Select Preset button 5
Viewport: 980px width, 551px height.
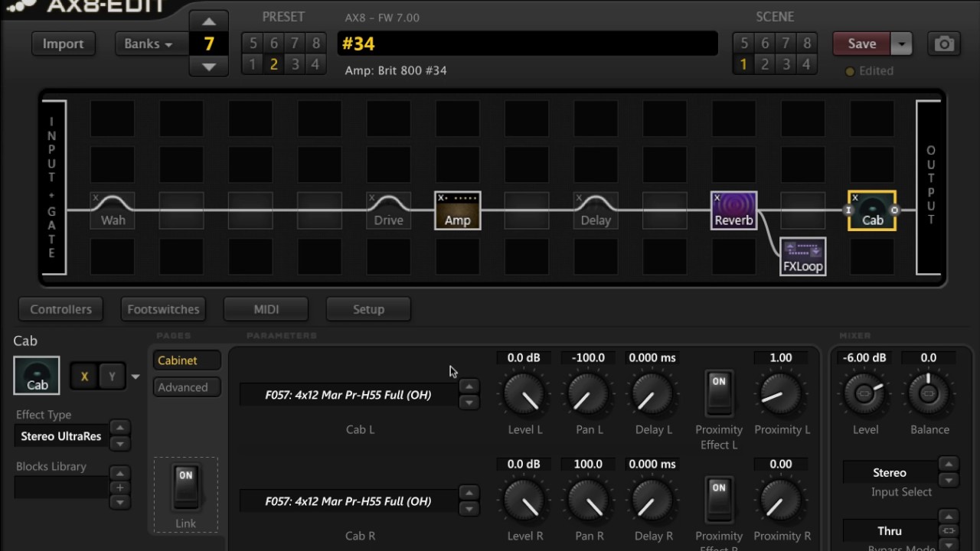click(x=253, y=44)
